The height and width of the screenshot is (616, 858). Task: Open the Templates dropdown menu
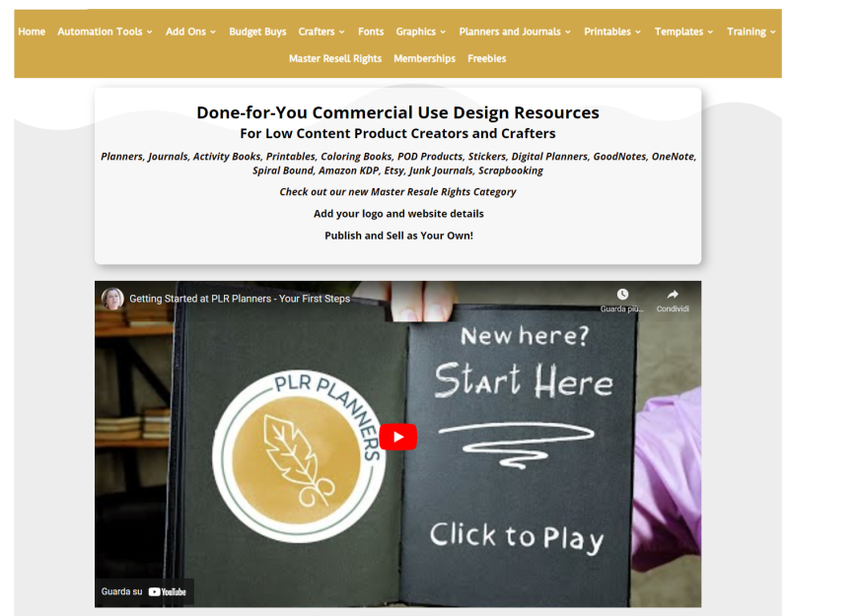(x=683, y=32)
